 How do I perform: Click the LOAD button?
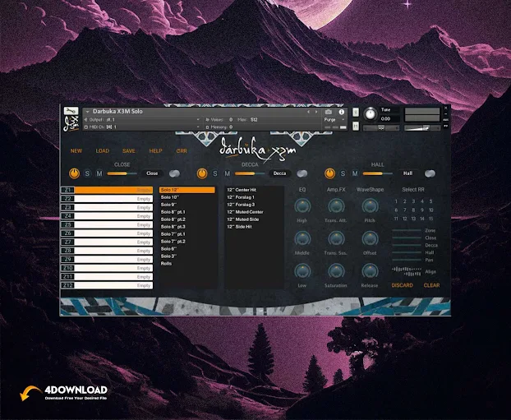click(x=103, y=151)
